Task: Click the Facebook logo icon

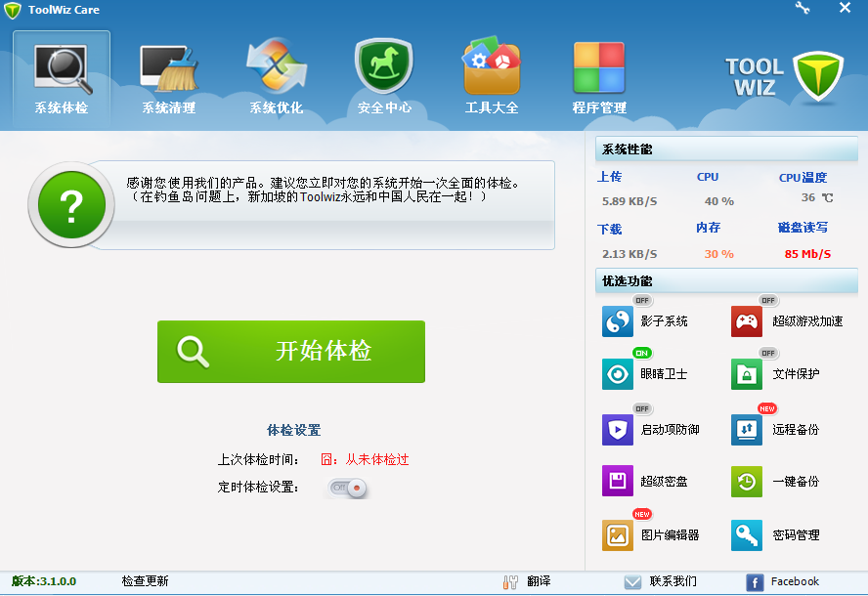Action: click(755, 582)
